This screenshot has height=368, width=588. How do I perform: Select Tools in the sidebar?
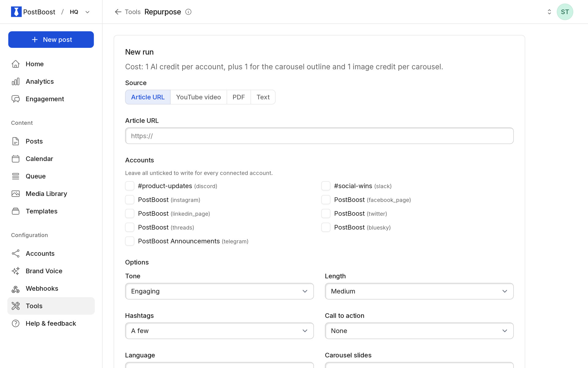[x=51, y=306]
